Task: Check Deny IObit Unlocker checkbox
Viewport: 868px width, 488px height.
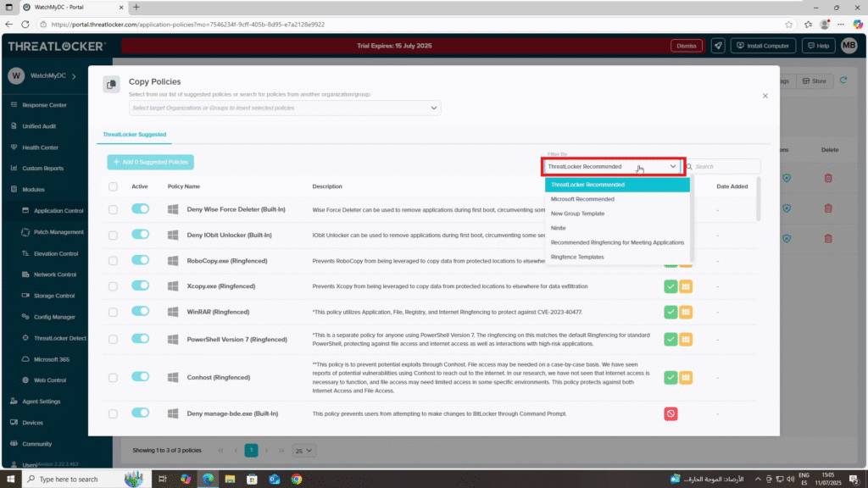Action: click(x=113, y=236)
